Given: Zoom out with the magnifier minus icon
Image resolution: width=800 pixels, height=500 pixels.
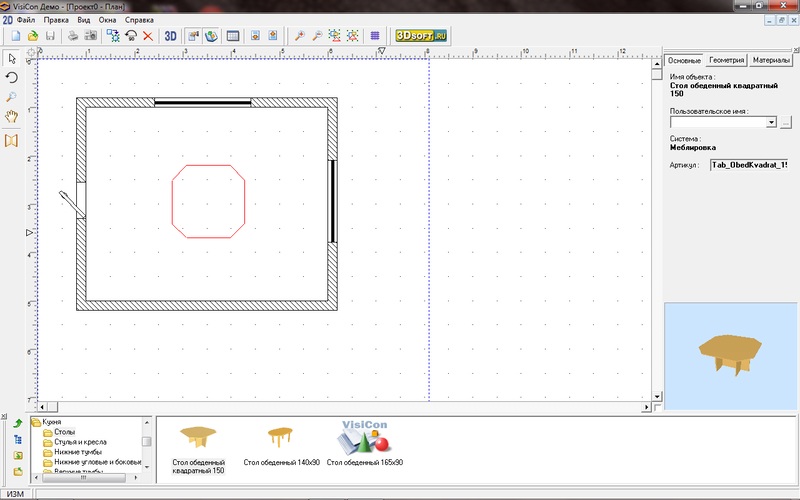Looking at the screenshot, I should point(317,36).
